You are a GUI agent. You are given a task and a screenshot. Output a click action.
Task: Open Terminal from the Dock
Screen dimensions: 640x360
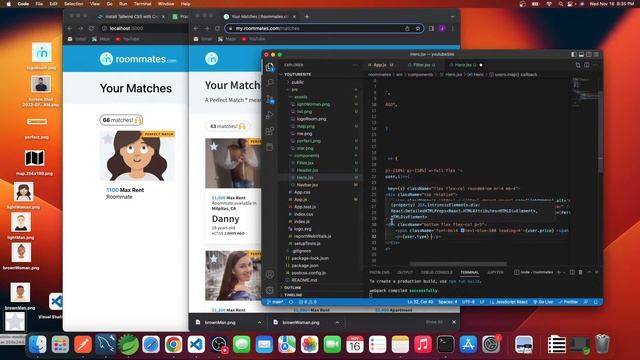(445, 344)
